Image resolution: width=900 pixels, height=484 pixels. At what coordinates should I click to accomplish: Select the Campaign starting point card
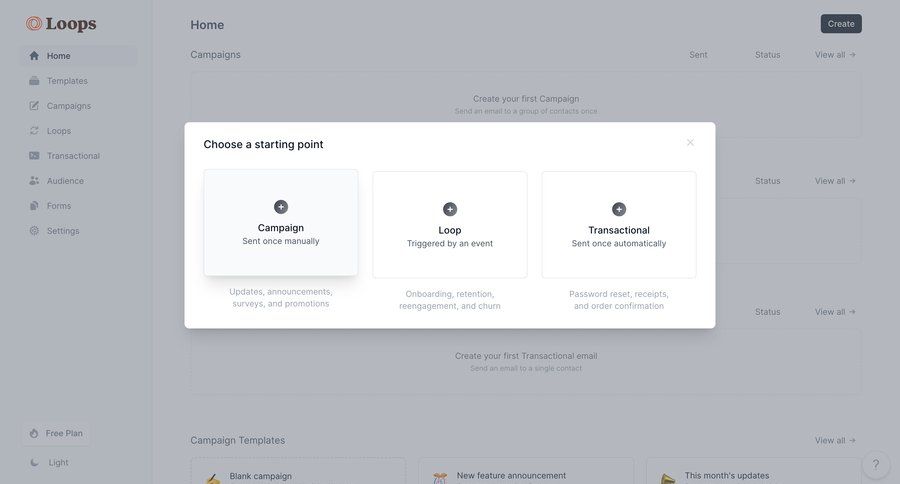coord(281,223)
